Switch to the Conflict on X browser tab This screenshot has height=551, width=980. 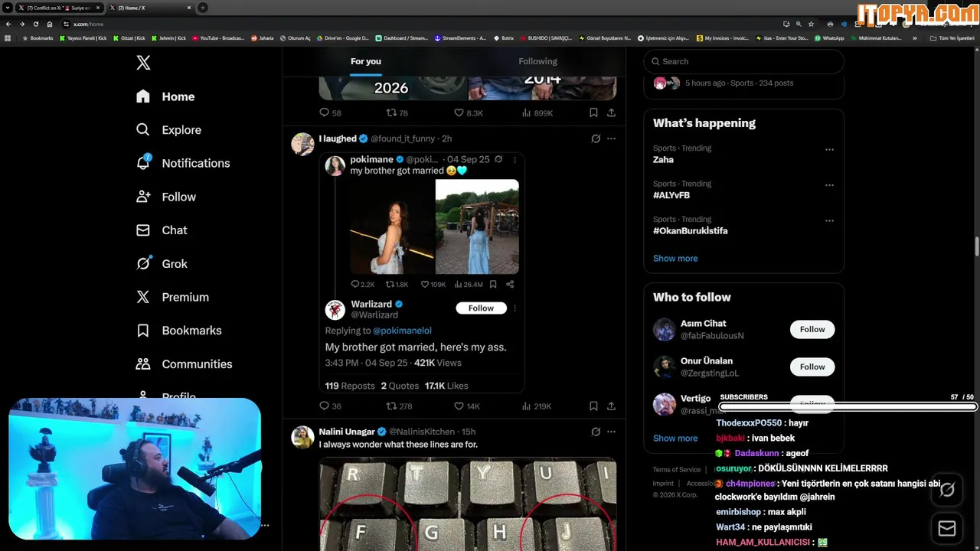(x=58, y=8)
